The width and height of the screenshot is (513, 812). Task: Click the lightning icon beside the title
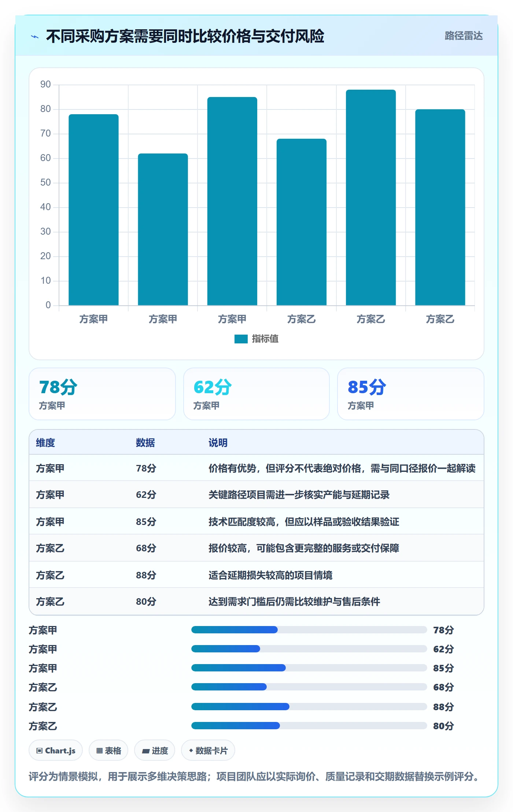click(x=35, y=37)
